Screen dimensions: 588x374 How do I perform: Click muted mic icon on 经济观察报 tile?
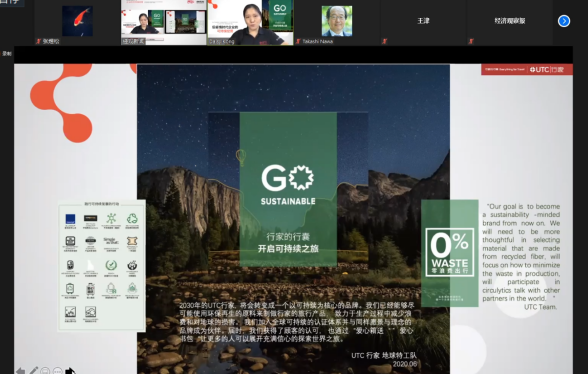tap(471, 41)
